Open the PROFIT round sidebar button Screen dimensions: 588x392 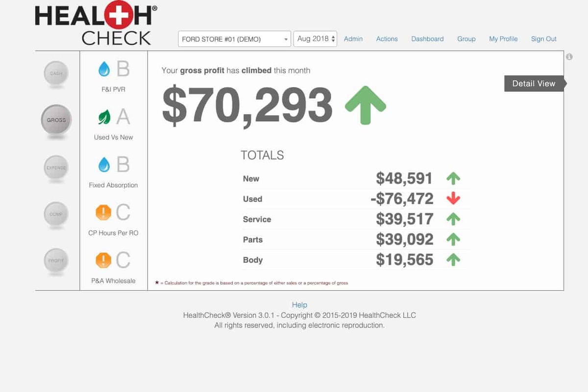[x=56, y=260]
